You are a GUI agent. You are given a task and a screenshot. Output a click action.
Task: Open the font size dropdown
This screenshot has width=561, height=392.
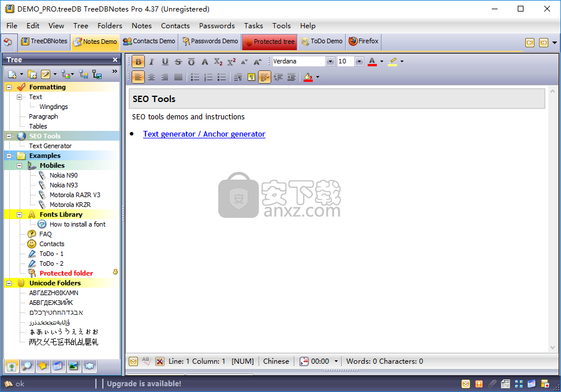tap(359, 62)
